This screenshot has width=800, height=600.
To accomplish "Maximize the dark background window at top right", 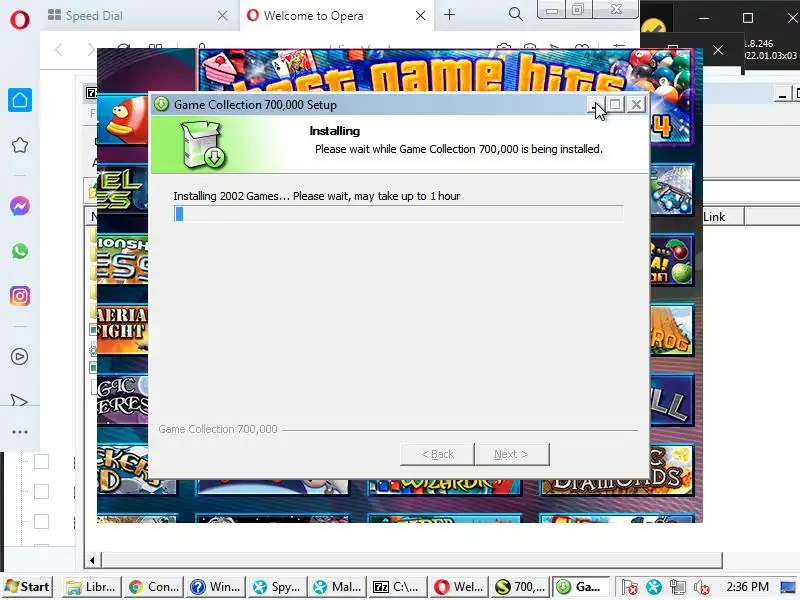I will 748,18.
